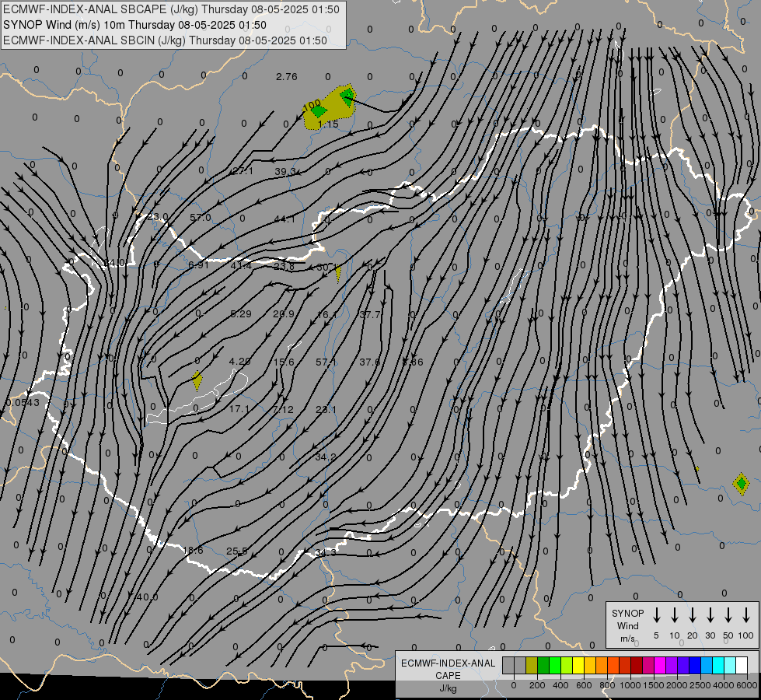This screenshot has height=700, width=761.
Task: Pick the pure yellow swatch in CAPE legend
Action: tap(578, 665)
